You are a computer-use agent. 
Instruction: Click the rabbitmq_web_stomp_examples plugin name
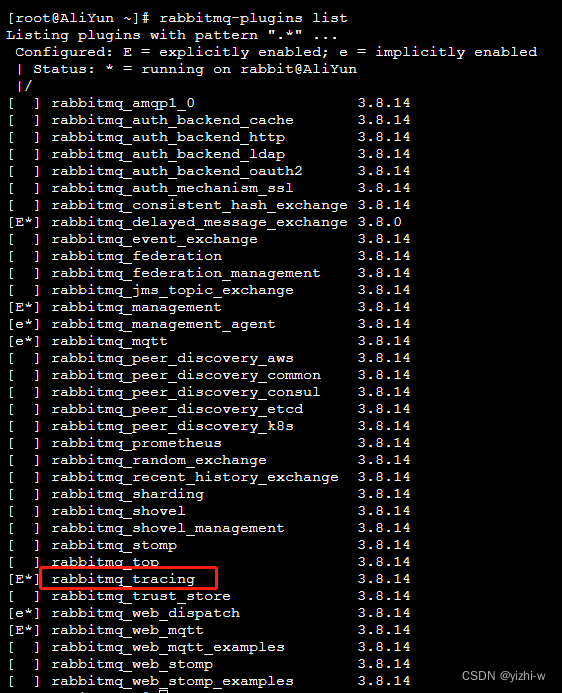coord(172,681)
